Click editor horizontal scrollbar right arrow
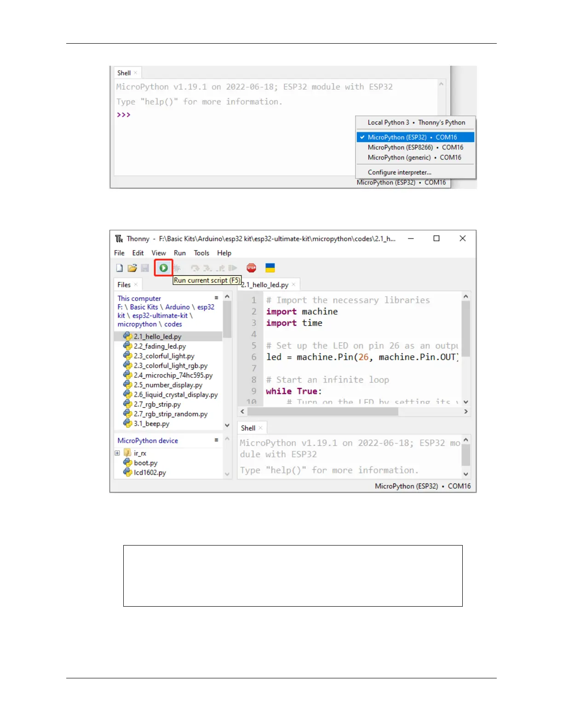 point(466,411)
